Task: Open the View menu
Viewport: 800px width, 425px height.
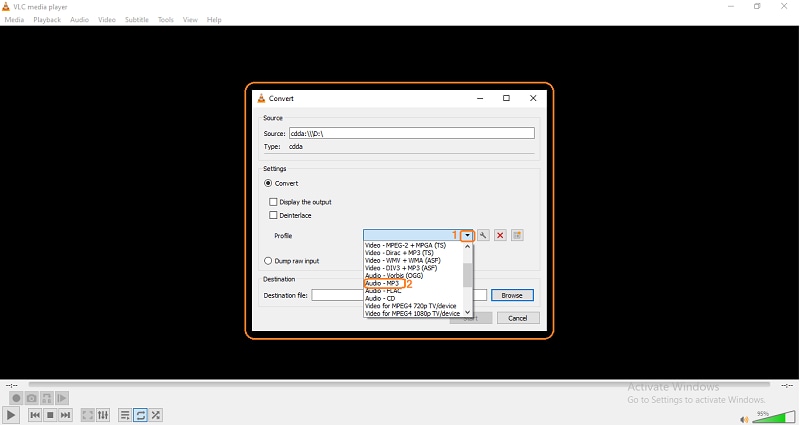Action: (190, 19)
